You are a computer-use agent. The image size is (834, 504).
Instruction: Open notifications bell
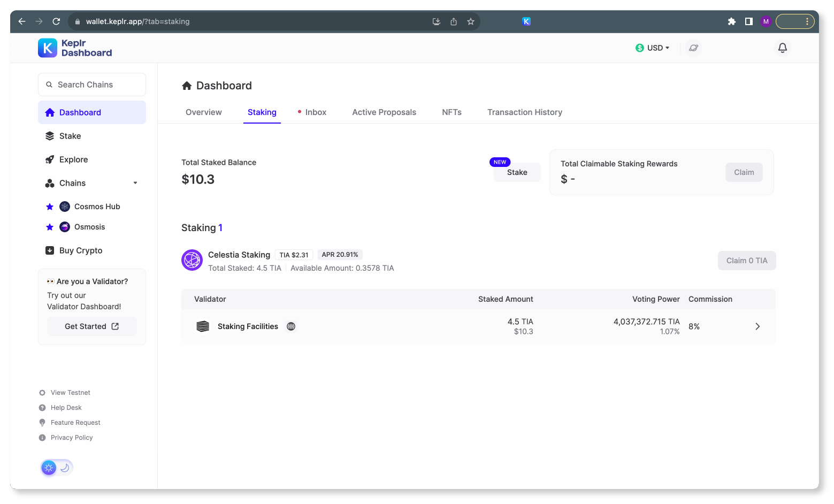pyautogui.click(x=783, y=48)
